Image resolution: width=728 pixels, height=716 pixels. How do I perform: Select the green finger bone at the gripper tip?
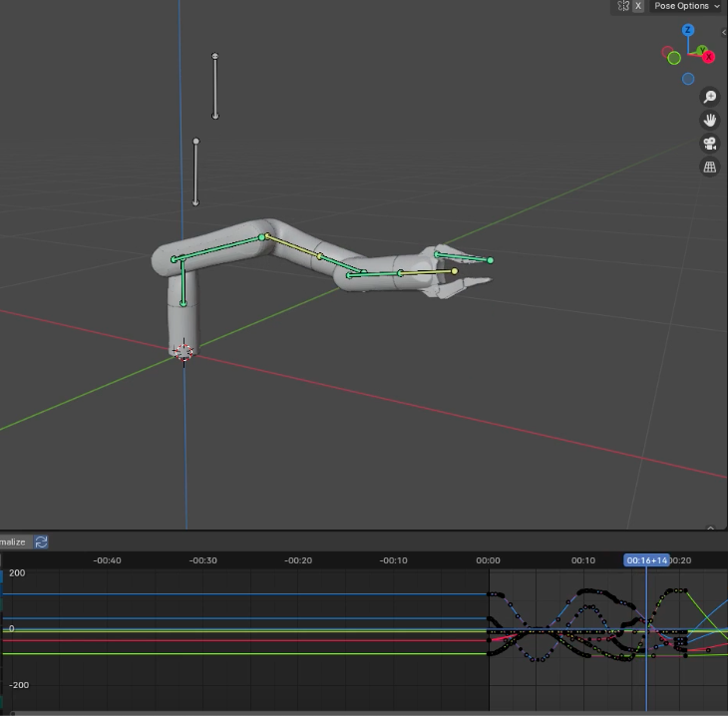[464, 257]
